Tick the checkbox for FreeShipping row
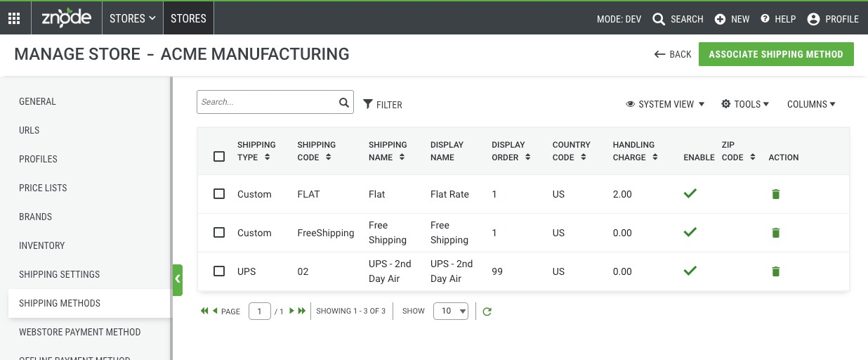 click(x=219, y=232)
